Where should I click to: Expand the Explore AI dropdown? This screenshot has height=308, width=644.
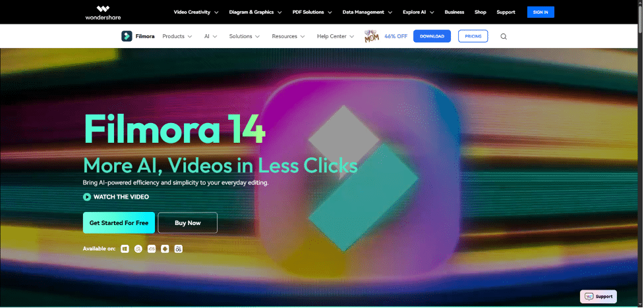tap(418, 13)
